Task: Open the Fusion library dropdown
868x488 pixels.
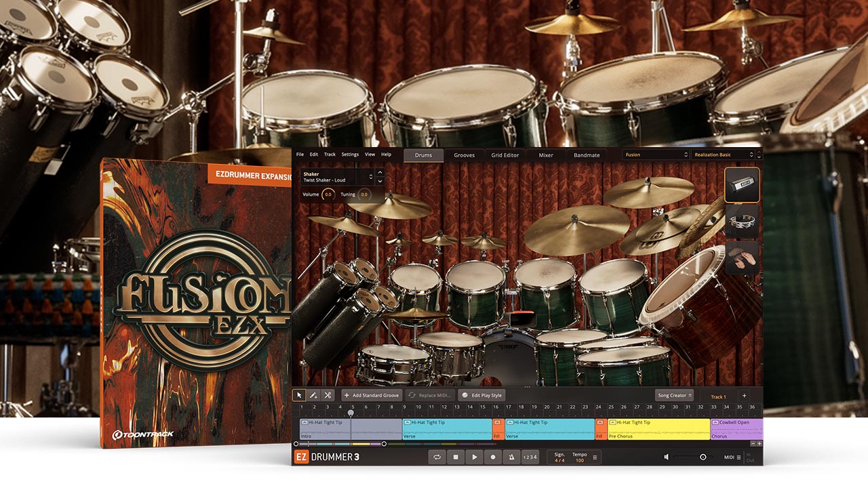Action: [x=656, y=155]
